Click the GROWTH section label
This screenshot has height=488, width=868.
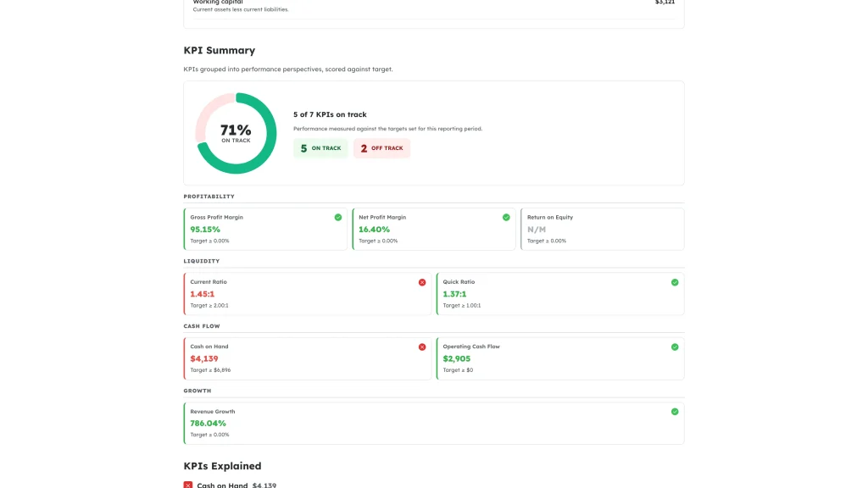point(197,391)
